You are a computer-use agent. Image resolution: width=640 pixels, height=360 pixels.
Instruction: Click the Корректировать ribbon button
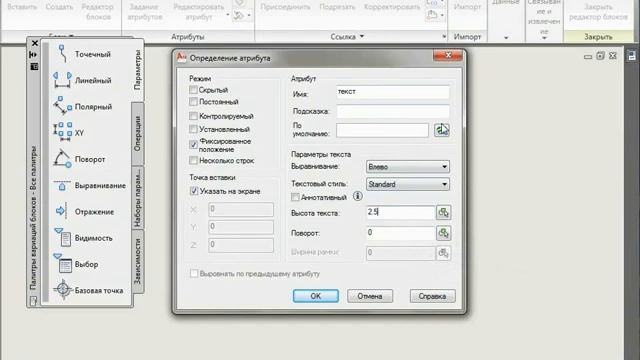pyautogui.click(x=392, y=7)
